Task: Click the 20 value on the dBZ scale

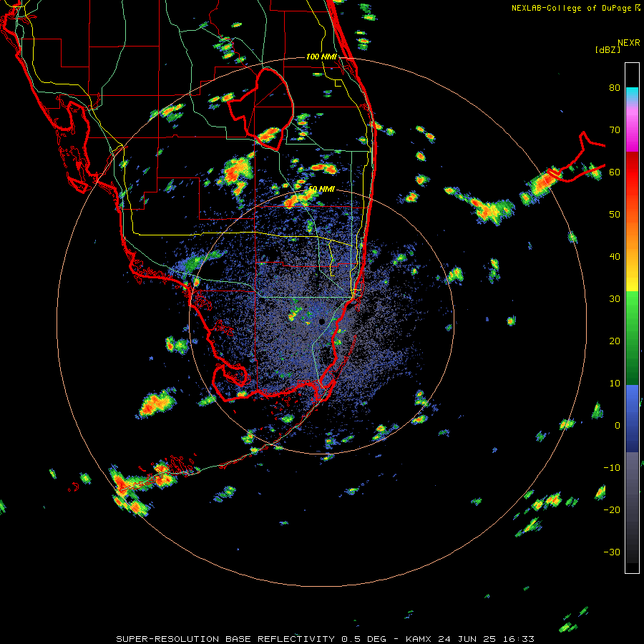Action: tap(615, 341)
